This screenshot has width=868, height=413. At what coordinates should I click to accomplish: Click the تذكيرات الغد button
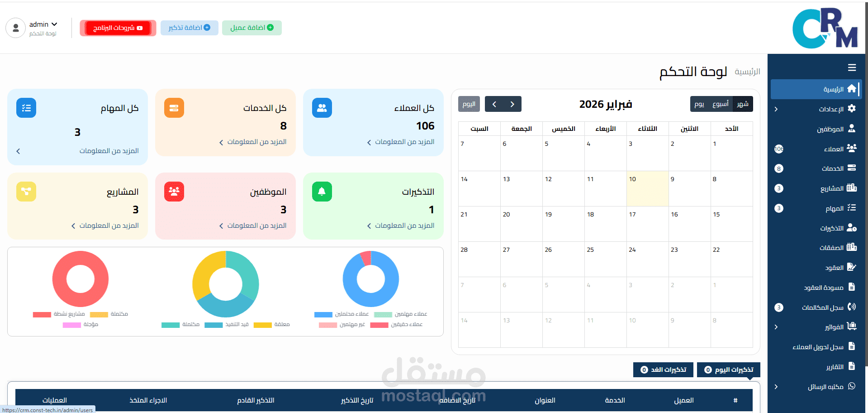(x=663, y=370)
